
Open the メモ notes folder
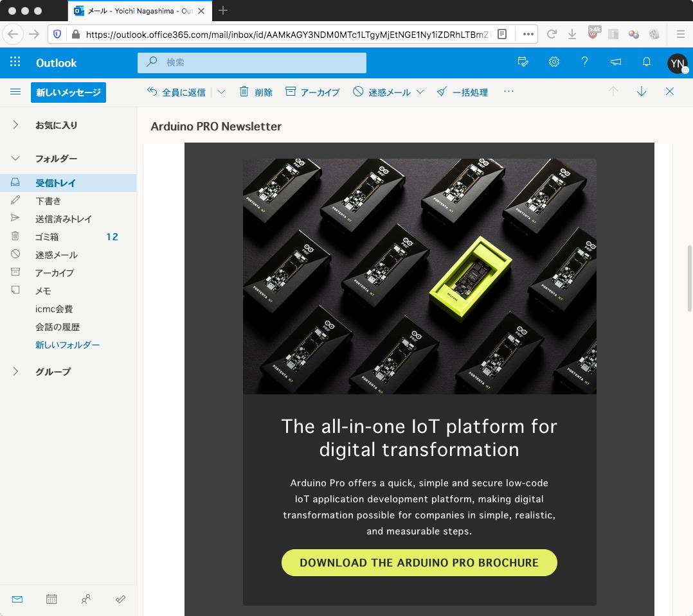68,291
